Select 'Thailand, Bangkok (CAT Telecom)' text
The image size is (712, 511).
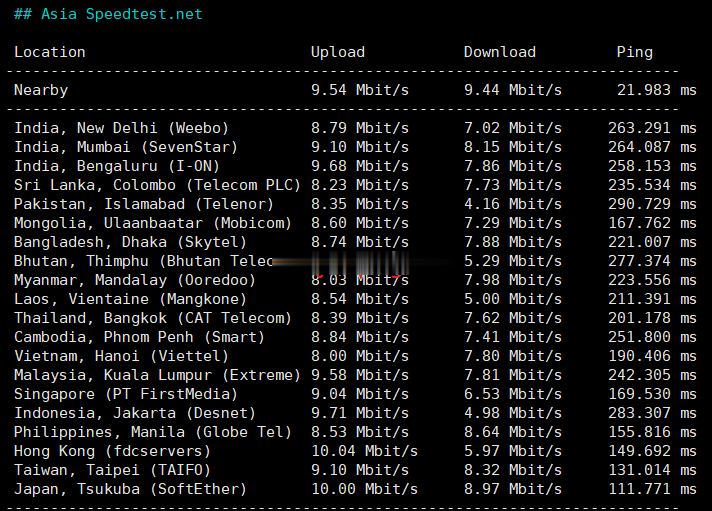[x=153, y=318]
